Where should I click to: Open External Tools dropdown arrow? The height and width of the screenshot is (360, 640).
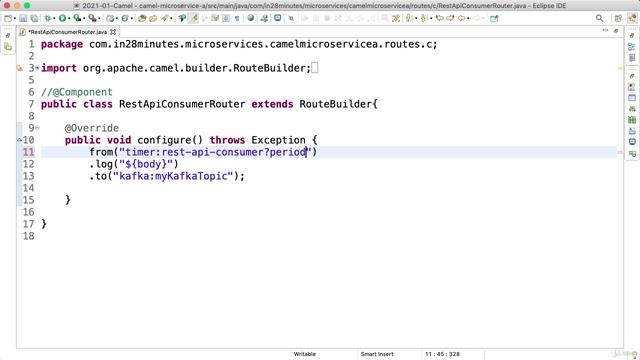point(99,18)
